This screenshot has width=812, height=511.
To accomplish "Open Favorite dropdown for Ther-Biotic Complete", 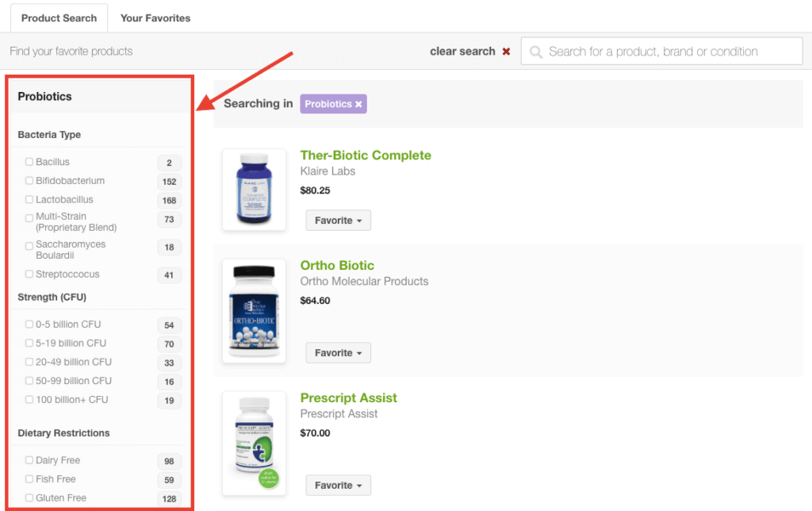I will (x=338, y=221).
